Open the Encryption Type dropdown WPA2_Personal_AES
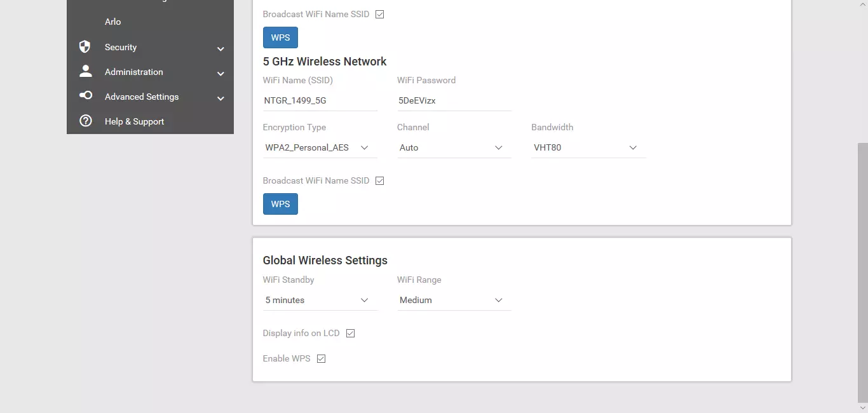This screenshot has width=868, height=413. [x=320, y=147]
